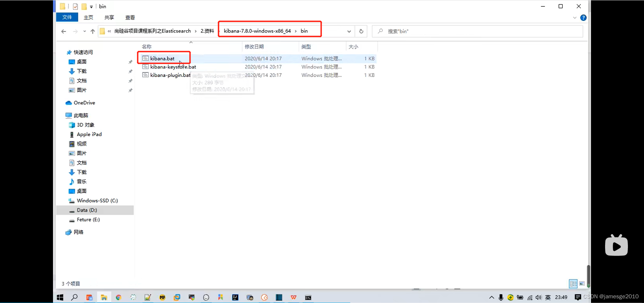Screen dimensions: 644x303
Task: Click the Elasticsearch course breadcrumb segment
Action: (x=153, y=31)
